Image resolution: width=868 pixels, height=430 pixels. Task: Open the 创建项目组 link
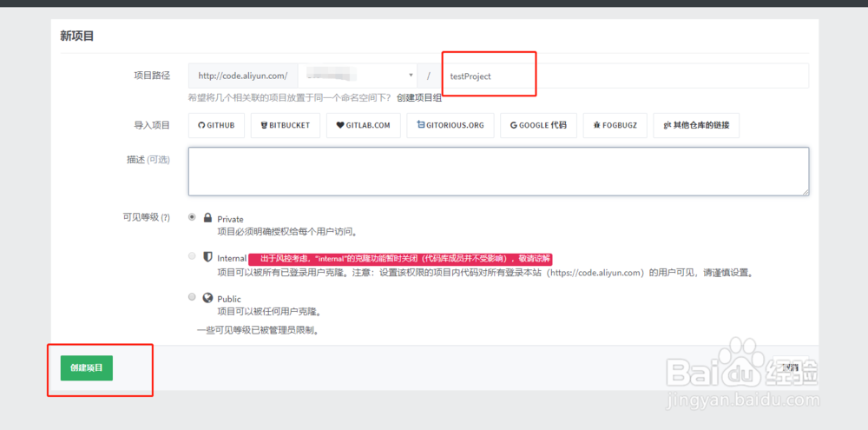[x=419, y=98]
